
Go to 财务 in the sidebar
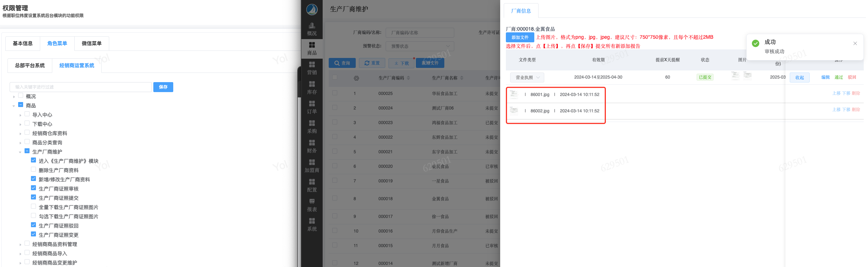tap(312, 146)
